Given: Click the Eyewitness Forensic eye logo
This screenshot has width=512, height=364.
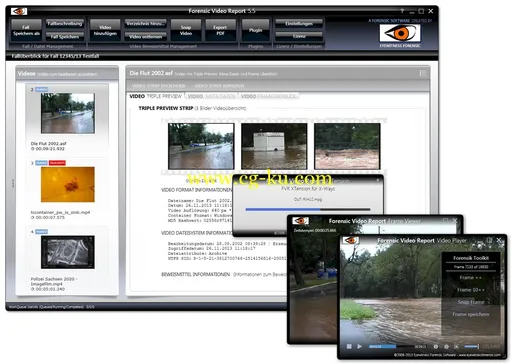Looking at the screenshot, I should [x=400, y=33].
